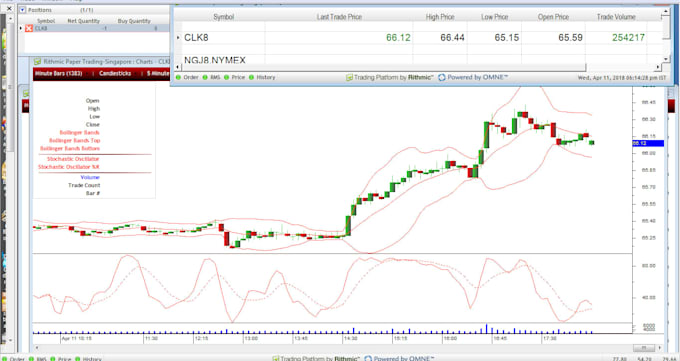
Task: Click the green History status indicator in quote window
Action: [251, 77]
